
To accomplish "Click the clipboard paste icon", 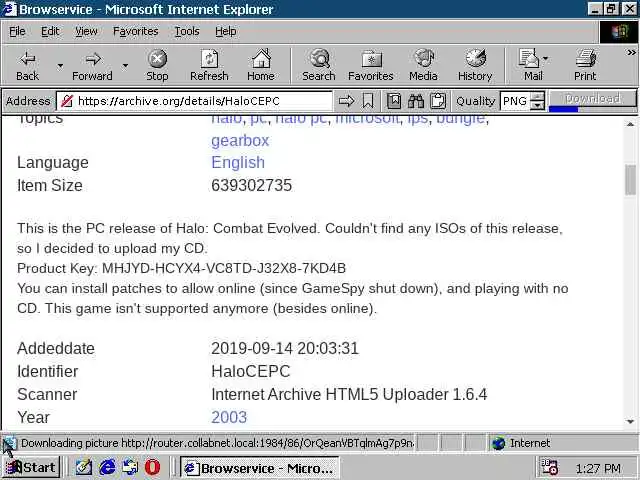I will coord(438,101).
